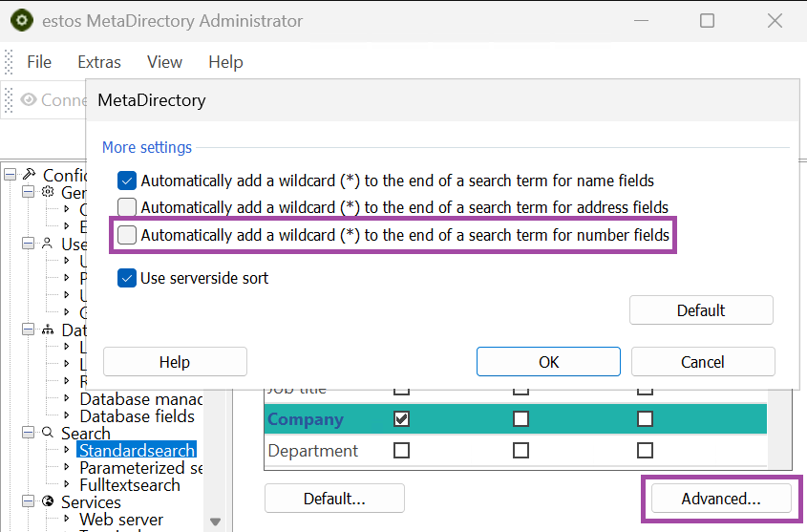Click the General gear icon in the tree
The width and height of the screenshot is (807, 532).
[48, 192]
